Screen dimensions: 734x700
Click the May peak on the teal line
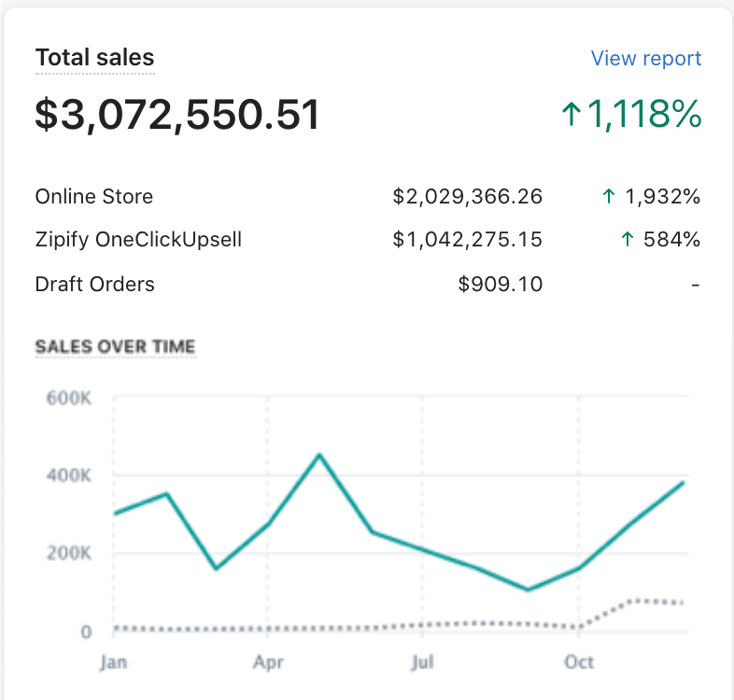pos(319,455)
